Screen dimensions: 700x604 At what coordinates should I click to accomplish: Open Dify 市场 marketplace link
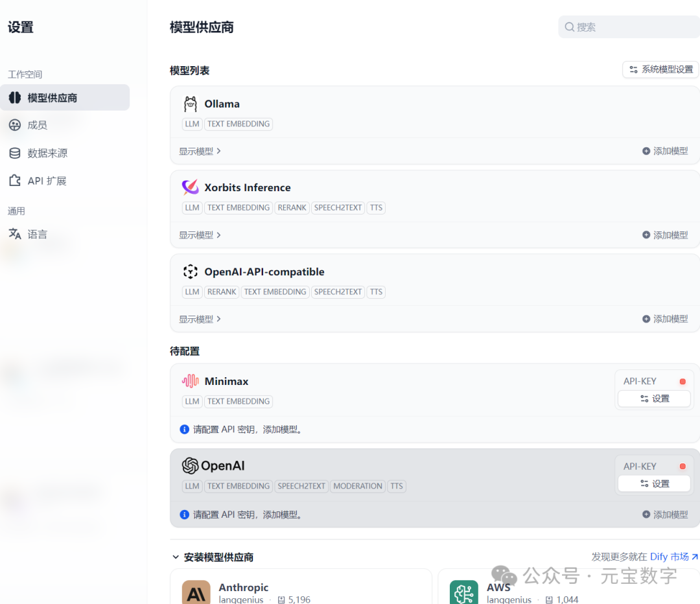coord(673,557)
